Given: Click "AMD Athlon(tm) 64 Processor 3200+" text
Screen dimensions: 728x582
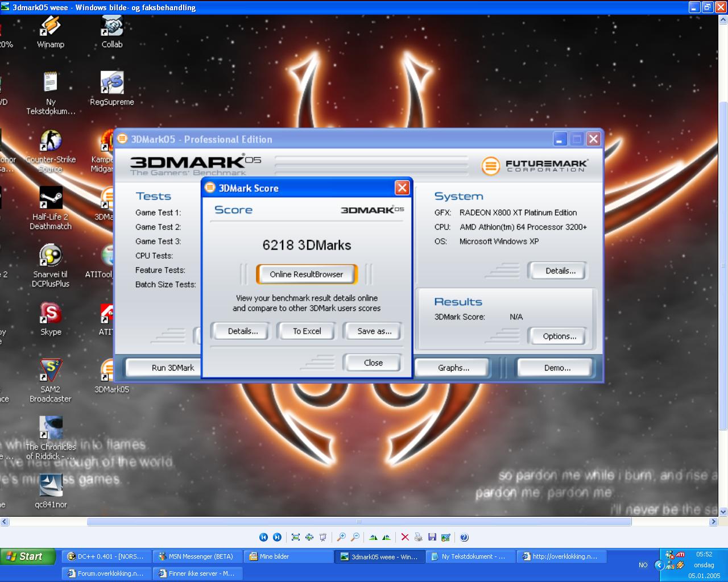Looking at the screenshot, I should tap(523, 227).
